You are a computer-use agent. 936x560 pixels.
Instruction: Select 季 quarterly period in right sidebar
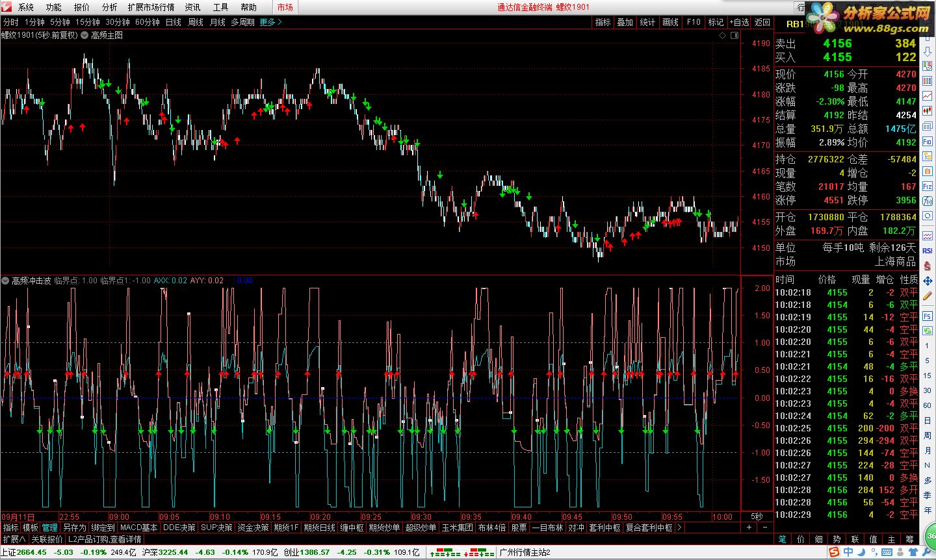point(928,495)
